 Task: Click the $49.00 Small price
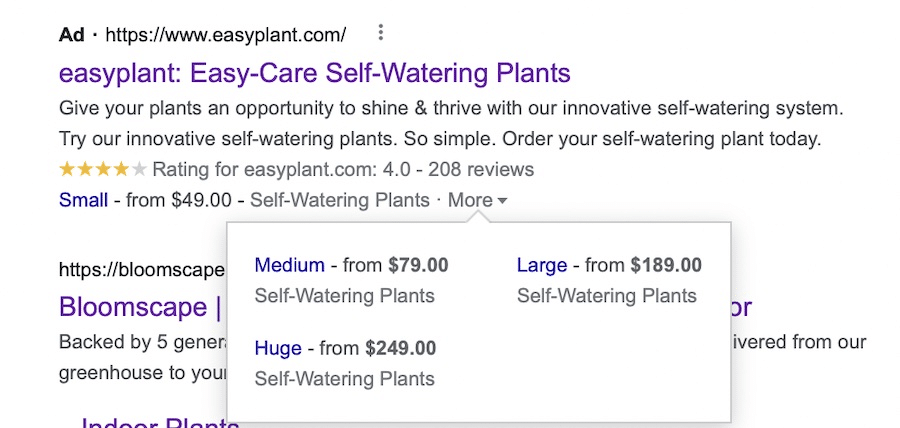coord(201,200)
